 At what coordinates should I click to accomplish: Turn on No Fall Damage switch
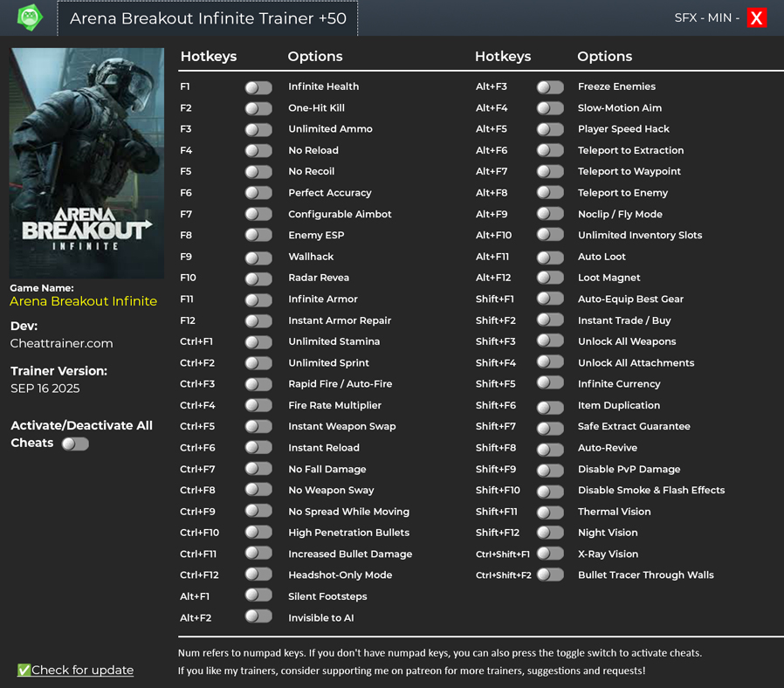click(x=258, y=469)
